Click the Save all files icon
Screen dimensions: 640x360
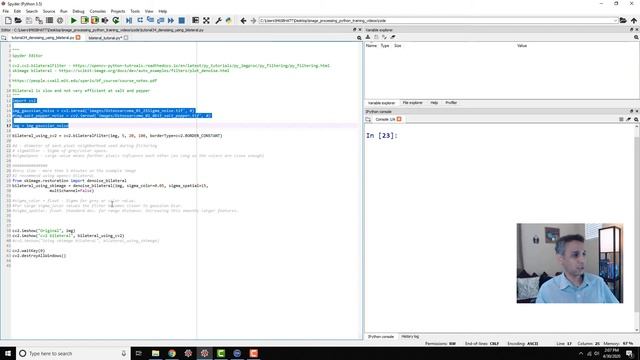coord(39,20)
